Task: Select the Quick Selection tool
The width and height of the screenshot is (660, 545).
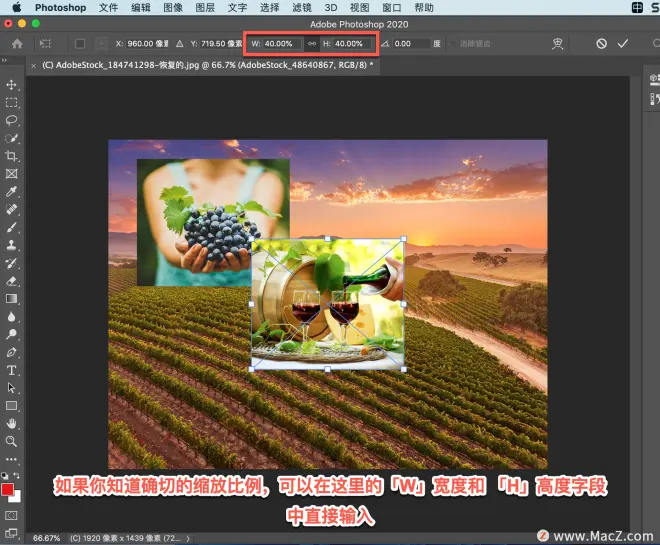Action: tap(11, 138)
